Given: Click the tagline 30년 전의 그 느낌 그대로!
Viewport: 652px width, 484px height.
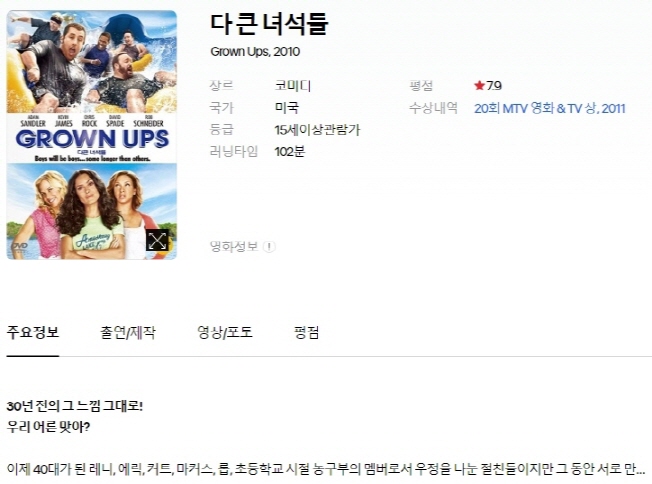Looking at the screenshot, I should tap(75, 406).
